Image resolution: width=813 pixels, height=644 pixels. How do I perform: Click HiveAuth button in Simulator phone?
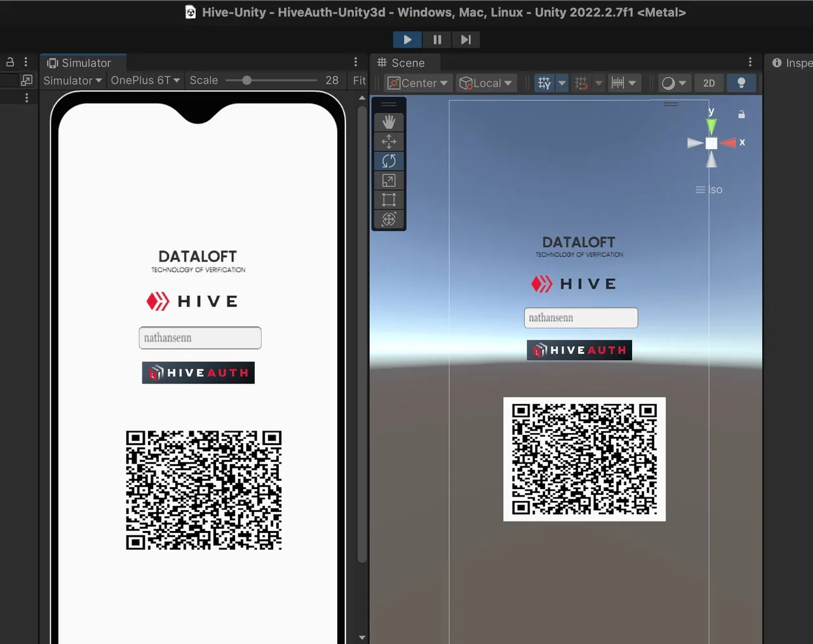click(x=198, y=373)
